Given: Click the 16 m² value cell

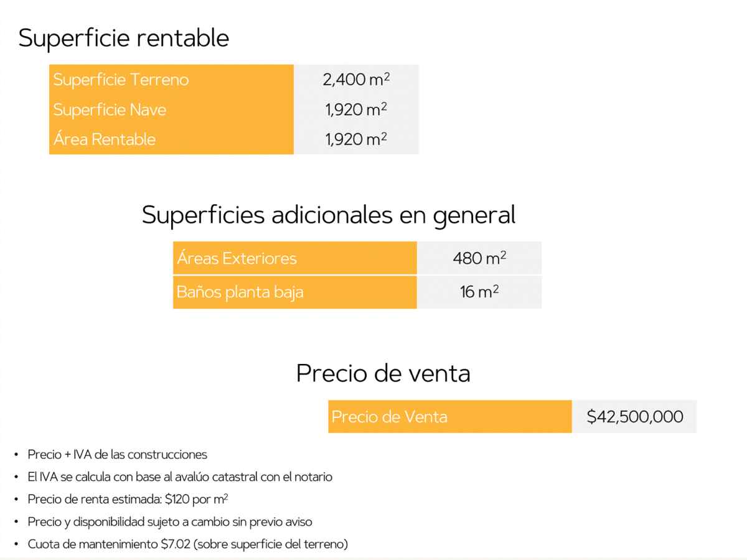Looking at the screenshot, I should click(479, 292).
